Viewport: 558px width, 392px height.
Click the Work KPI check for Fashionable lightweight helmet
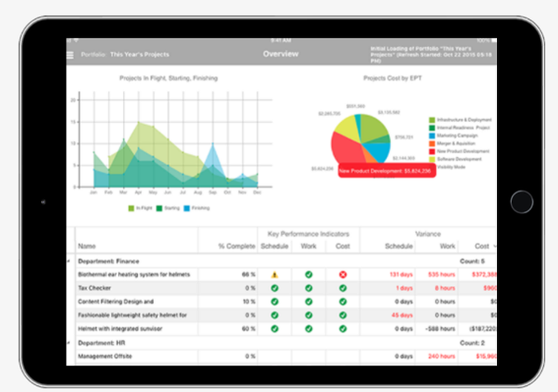point(309,315)
